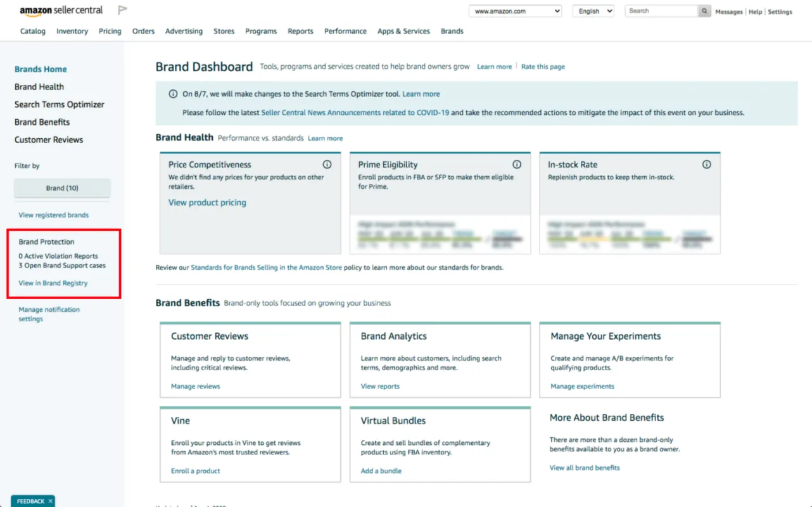Open Manage notification settings link
The height and width of the screenshot is (507, 812).
(49, 314)
